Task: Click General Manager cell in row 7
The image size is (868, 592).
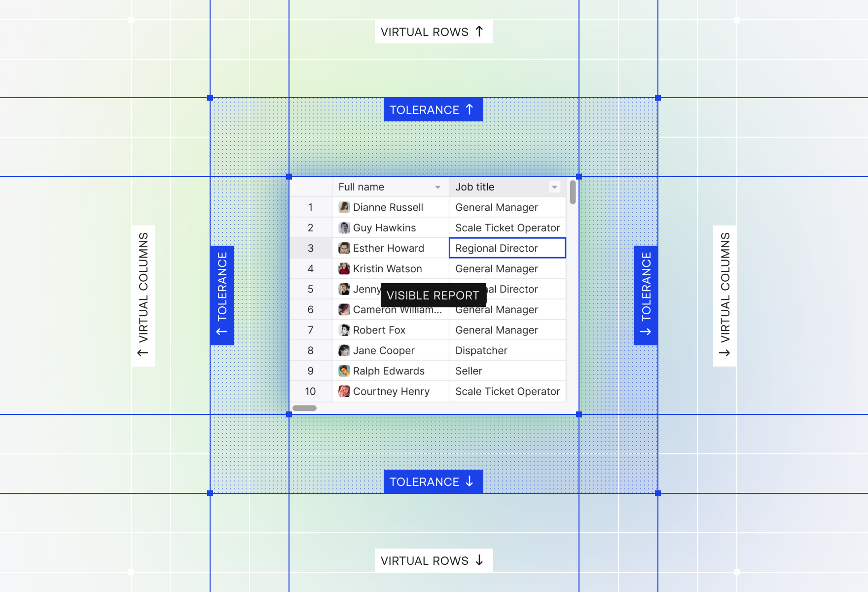Action: pyautogui.click(x=507, y=330)
